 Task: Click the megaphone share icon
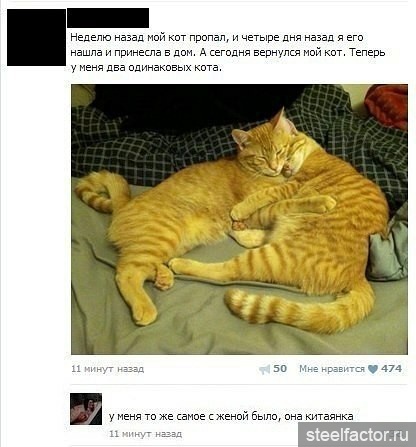click(264, 369)
